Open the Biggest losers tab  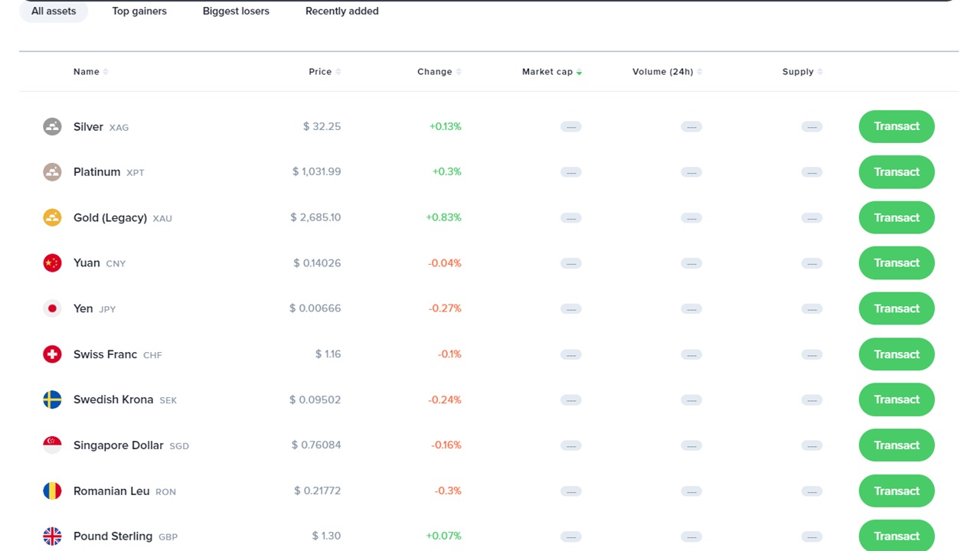pyautogui.click(x=236, y=11)
